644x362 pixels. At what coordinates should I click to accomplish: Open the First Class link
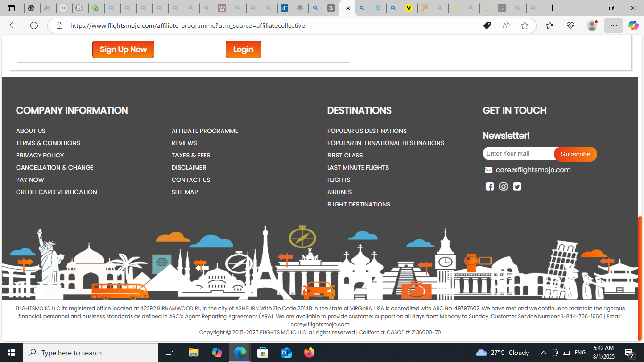click(345, 155)
